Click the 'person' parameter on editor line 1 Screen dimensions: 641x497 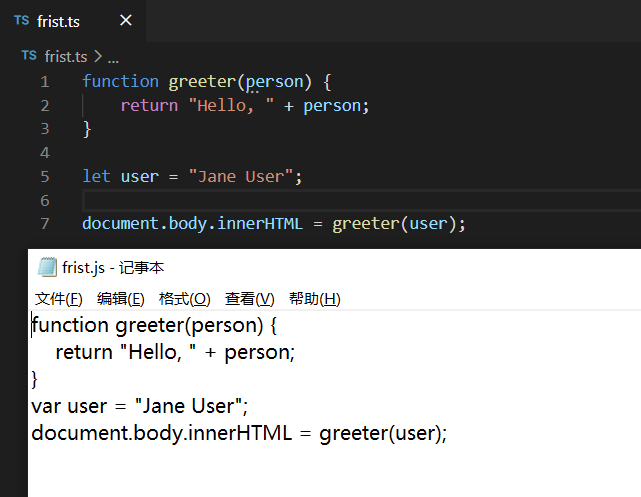[274, 83]
